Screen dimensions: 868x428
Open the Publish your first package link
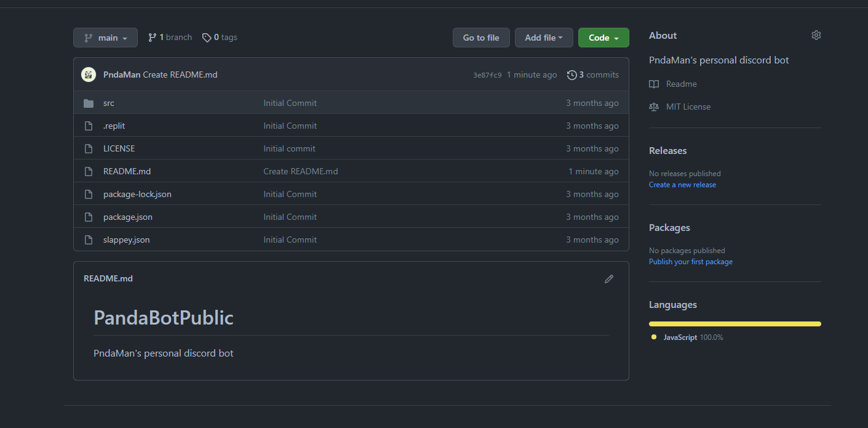pyautogui.click(x=690, y=262)
